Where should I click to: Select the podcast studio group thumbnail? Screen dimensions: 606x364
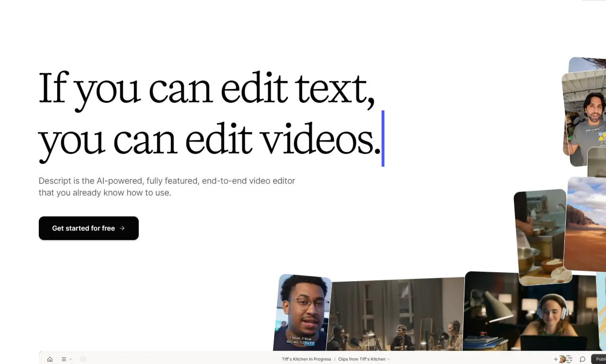[x=396, y=315]
